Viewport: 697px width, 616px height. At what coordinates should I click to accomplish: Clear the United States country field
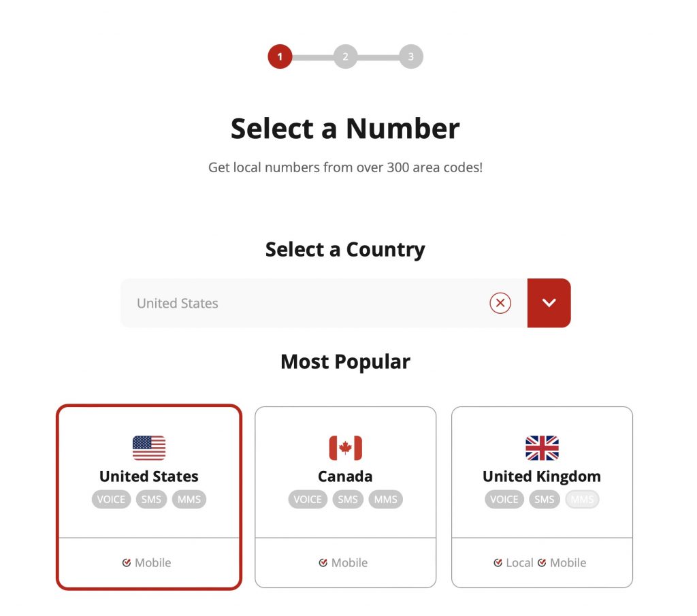[x=500, y=303]
